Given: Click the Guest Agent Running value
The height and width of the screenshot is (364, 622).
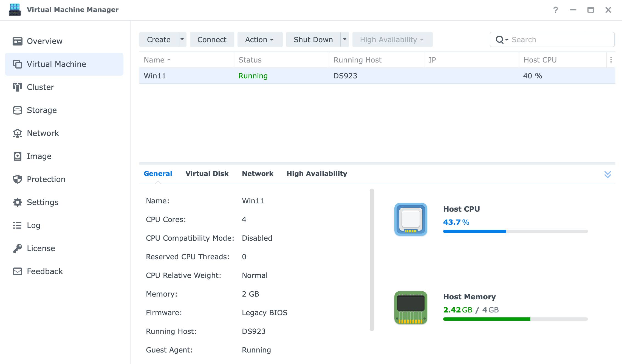Looking at the screenshot, I should click(x=256, y=350).
